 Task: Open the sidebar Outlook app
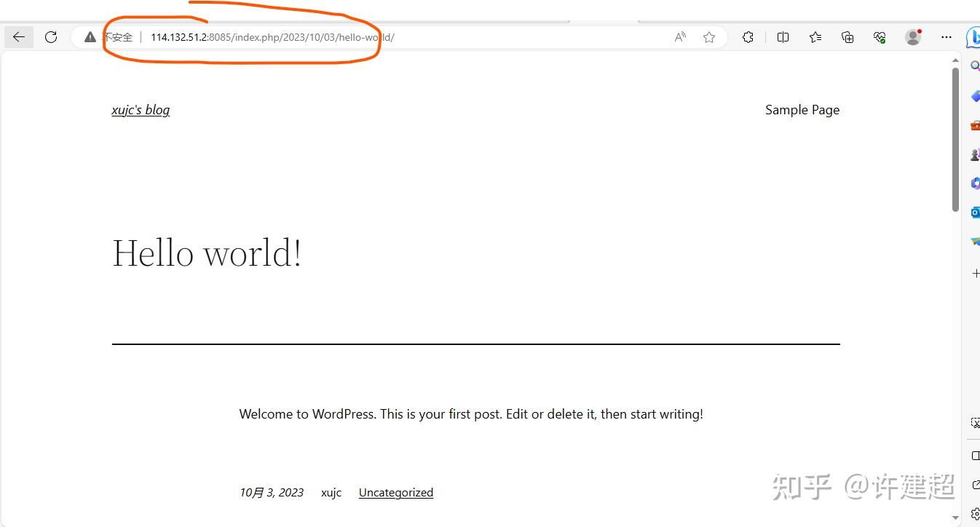point(975,213)
